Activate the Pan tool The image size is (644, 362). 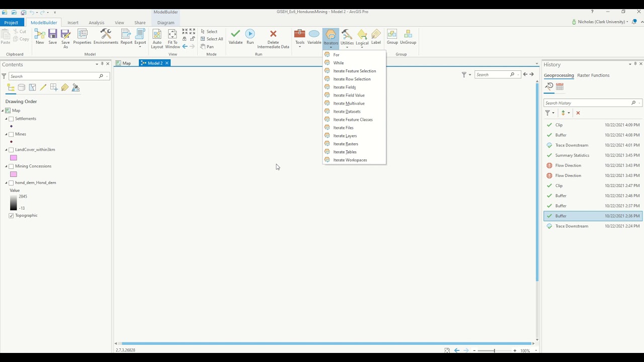[207, 46]
